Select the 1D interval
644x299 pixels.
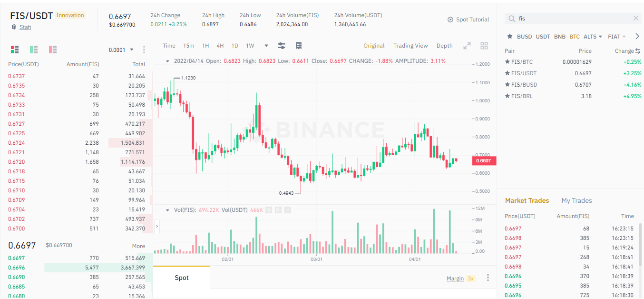tap(235, 46)
